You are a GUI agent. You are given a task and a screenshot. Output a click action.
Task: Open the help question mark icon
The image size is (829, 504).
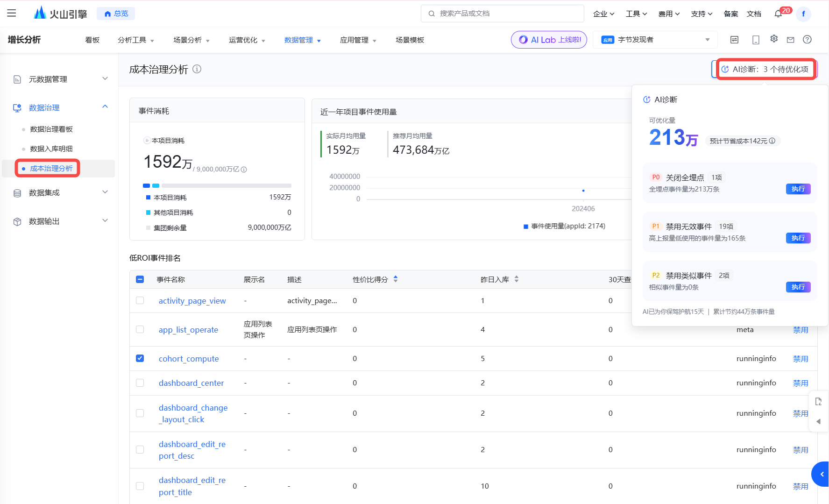pos(807,39)
